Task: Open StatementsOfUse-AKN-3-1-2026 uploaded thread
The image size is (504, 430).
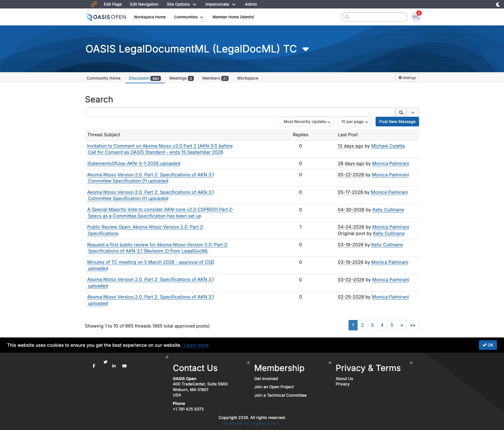Action: (x=133, y=163)
